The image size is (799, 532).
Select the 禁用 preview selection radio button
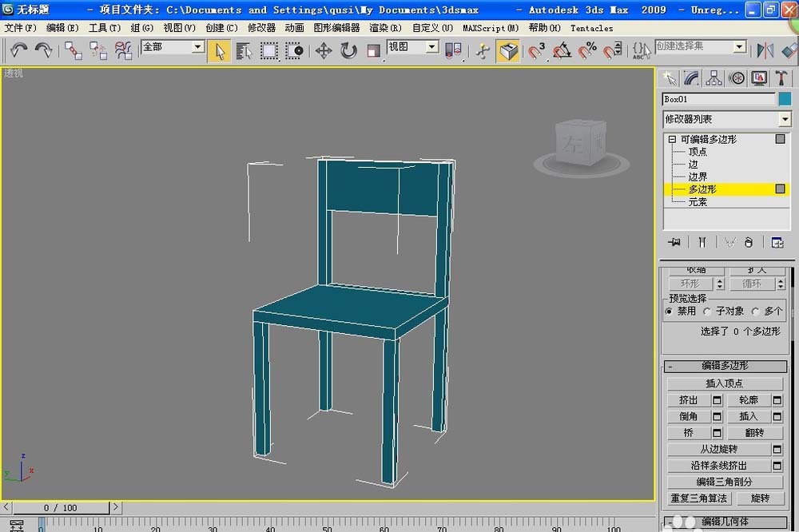pos(669,311)
